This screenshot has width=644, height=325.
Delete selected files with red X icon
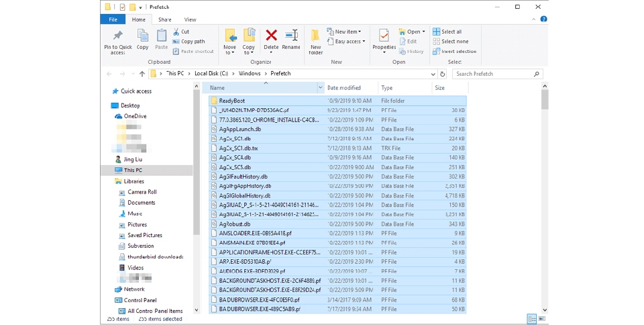tap(271, 36)
